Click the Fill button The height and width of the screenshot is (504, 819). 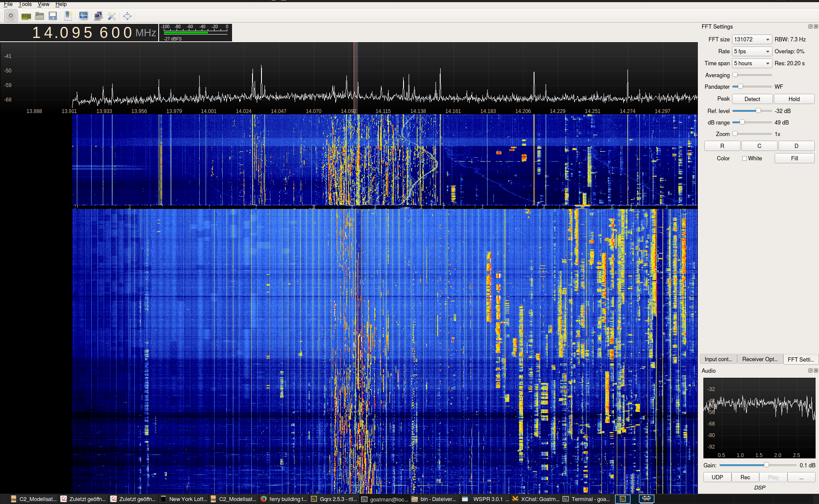pyautogui.click(x=794, y=158)
